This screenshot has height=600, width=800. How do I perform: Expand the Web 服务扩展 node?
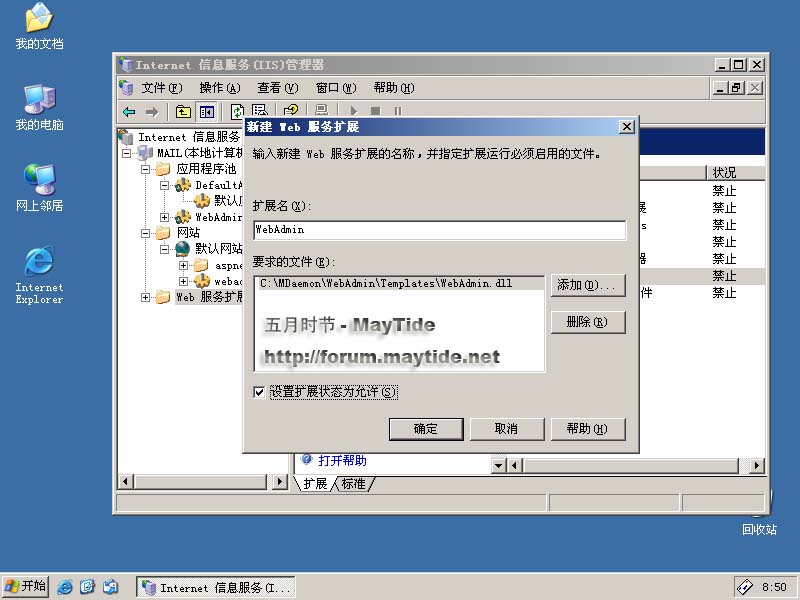click(x=145, y=297)
